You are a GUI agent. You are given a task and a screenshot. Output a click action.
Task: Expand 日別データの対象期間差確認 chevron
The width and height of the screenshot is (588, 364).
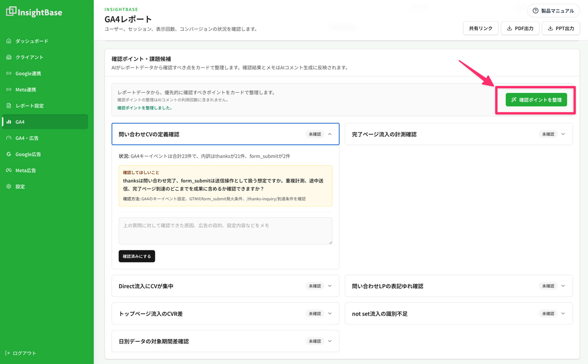point(330,341)
